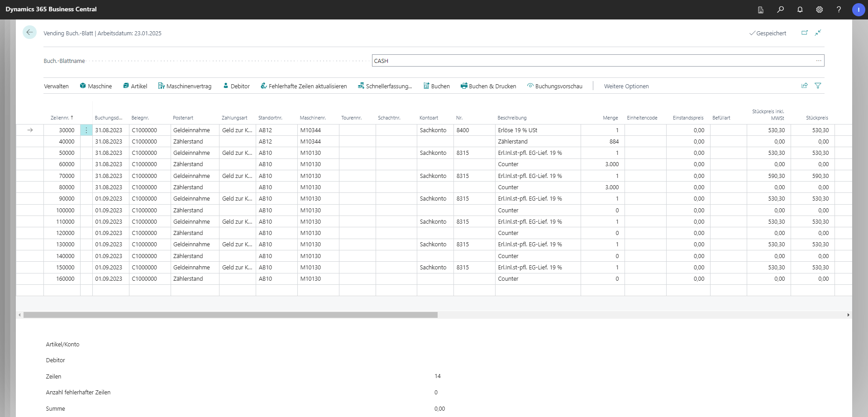Open the settings gear icon

(x=819, y=10)
